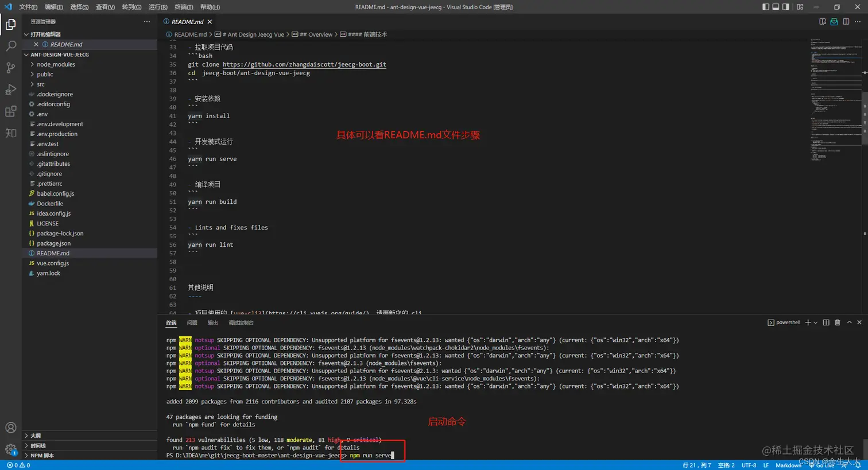The width and height of the screenshot is (868, 470).
Task: Kill the terminal with trash icon
Action: point(838,323)
